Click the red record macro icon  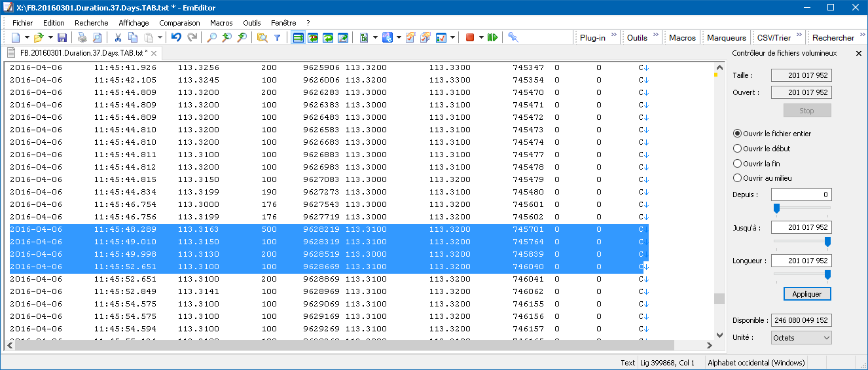point(469,38)
